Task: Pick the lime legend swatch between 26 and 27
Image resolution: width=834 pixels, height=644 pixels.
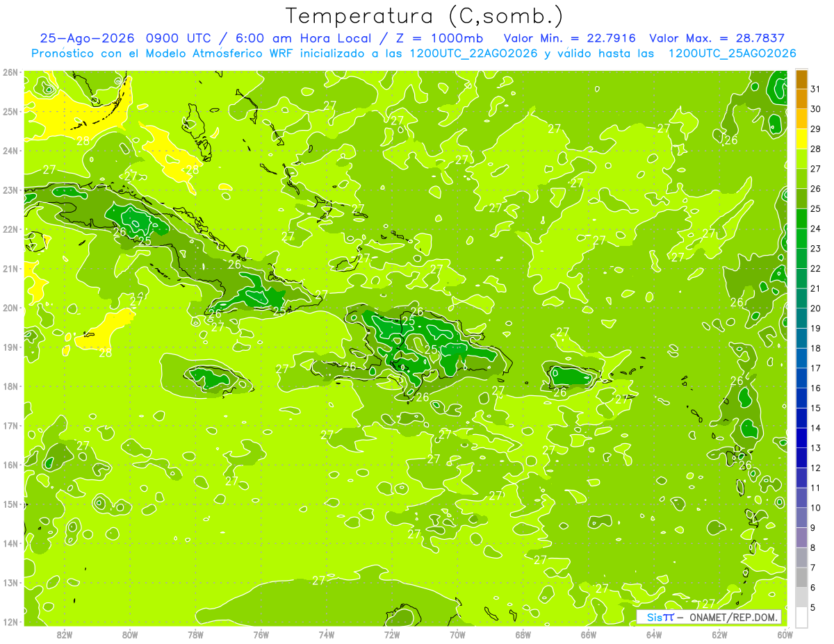Action: 801,159
